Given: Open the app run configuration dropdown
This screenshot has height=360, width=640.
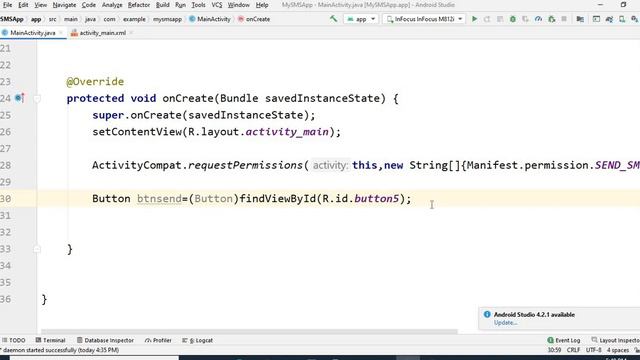Looking at the screenshot, I should tap(361, 19).
